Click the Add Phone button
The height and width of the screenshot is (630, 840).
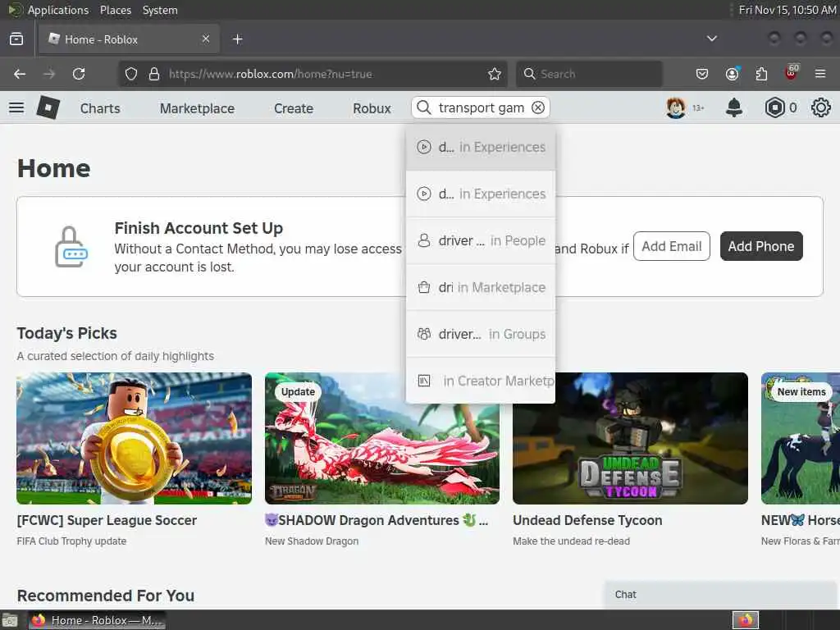(761, 246)
